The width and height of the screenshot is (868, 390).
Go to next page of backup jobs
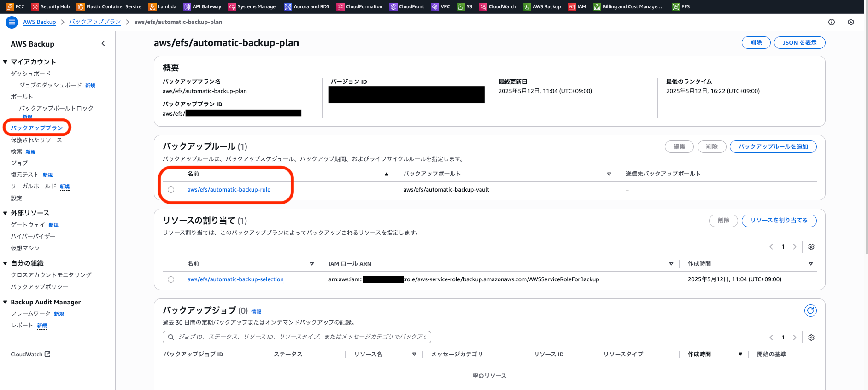795,338
